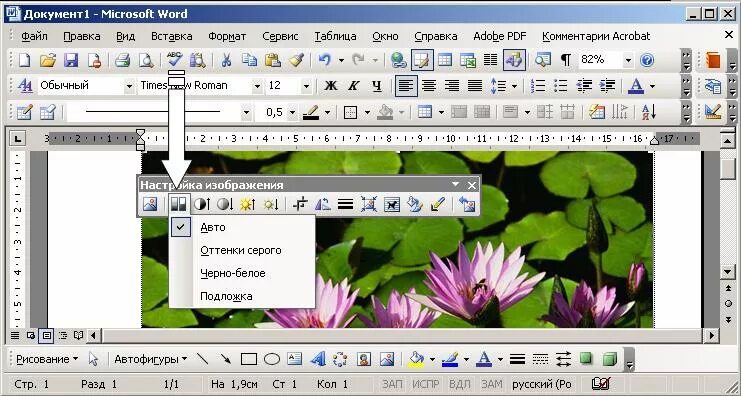Open the Обычный style dropdown
The image size is (741, 396).
129,86
